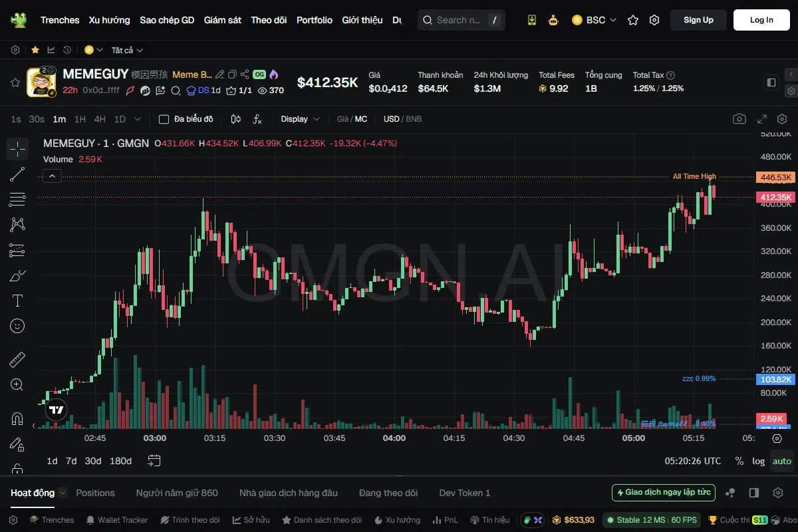This screenshot has width=798, height=532.
Task: Take a chart snapshot with camera icon
Action: [739, 119]
